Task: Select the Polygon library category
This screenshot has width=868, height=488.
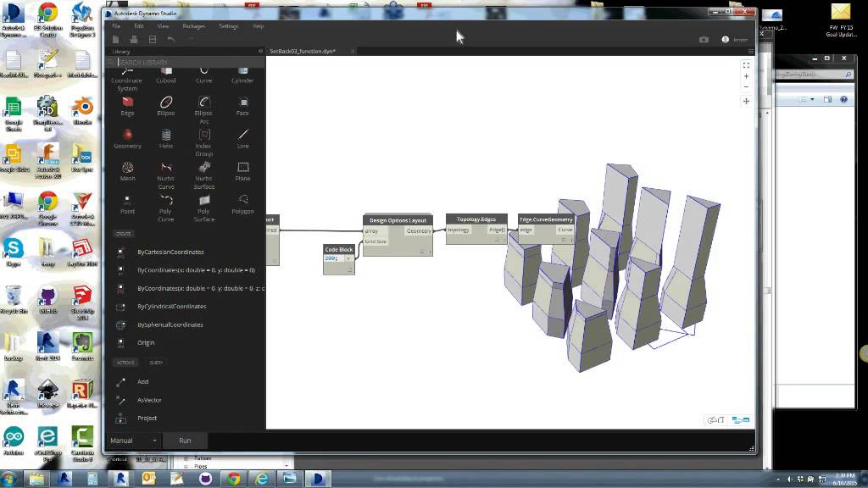Action: pyautogui.click(x=242, y=204)
